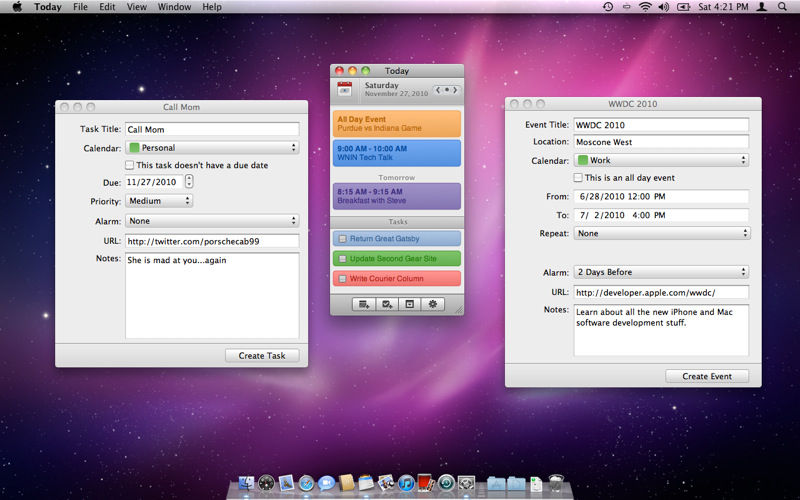The height and width of the screenshot is (500, 800).
Task: Open the Edit menu
Action: point(107,7)
